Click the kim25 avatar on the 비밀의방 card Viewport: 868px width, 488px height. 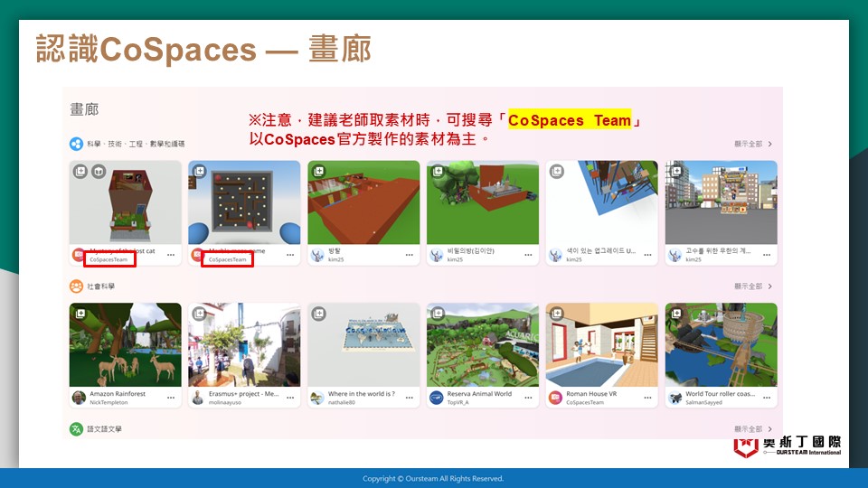437,255
